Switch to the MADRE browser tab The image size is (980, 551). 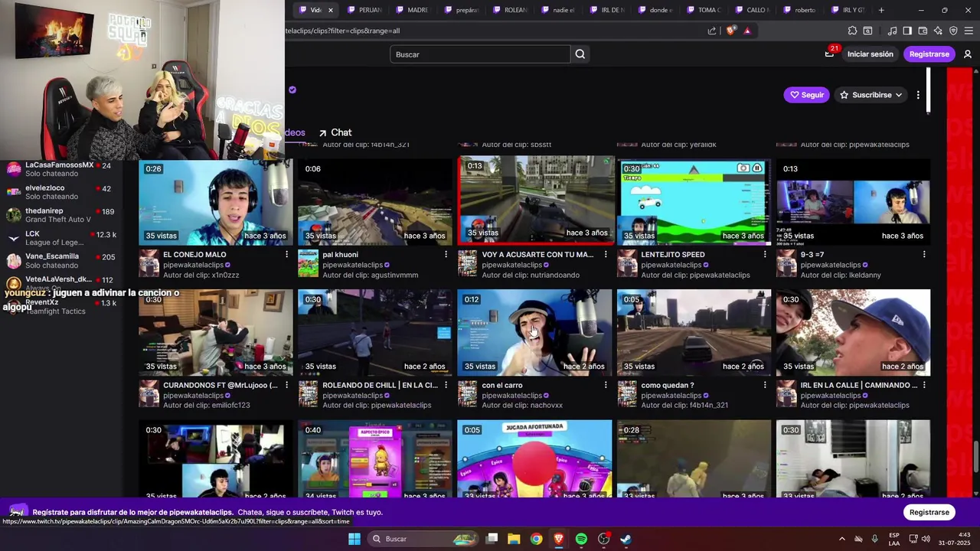point(413,10)
